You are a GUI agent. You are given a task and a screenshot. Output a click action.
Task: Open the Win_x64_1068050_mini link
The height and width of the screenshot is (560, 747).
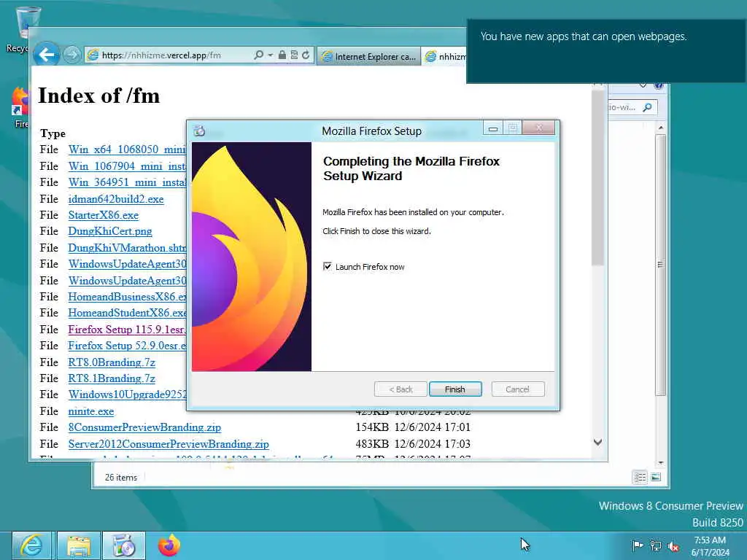(x=127, y=149)
